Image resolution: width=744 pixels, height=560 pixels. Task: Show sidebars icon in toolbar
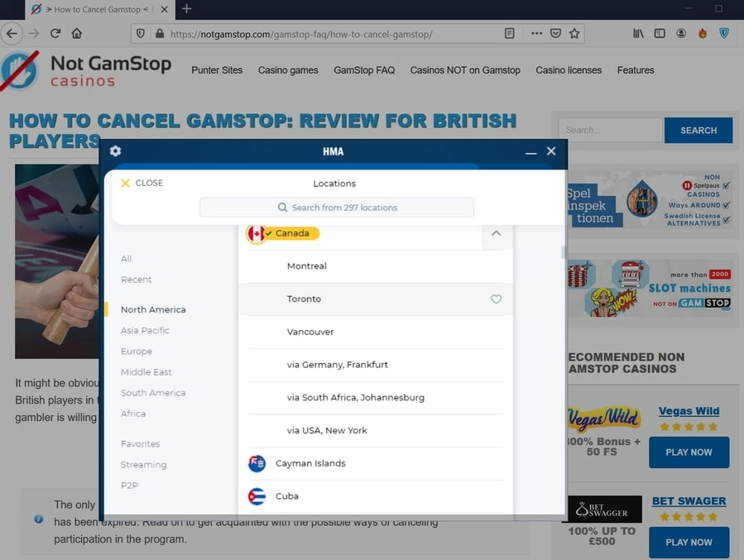point(660,33)
